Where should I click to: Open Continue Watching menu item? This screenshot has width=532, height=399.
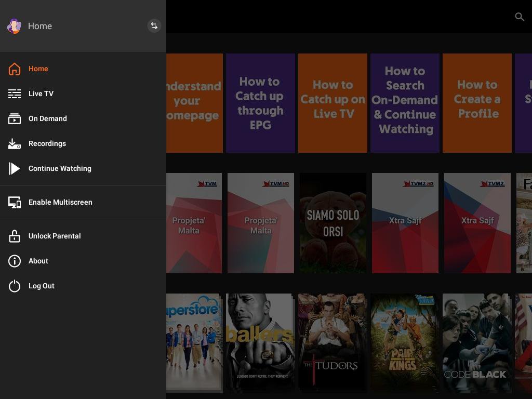(83, 169)
